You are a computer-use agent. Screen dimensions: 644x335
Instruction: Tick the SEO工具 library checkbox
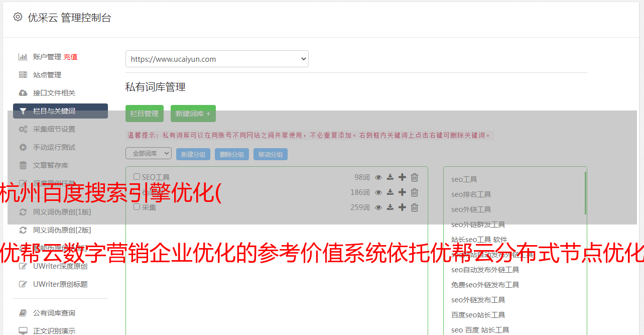coord(137,177)
